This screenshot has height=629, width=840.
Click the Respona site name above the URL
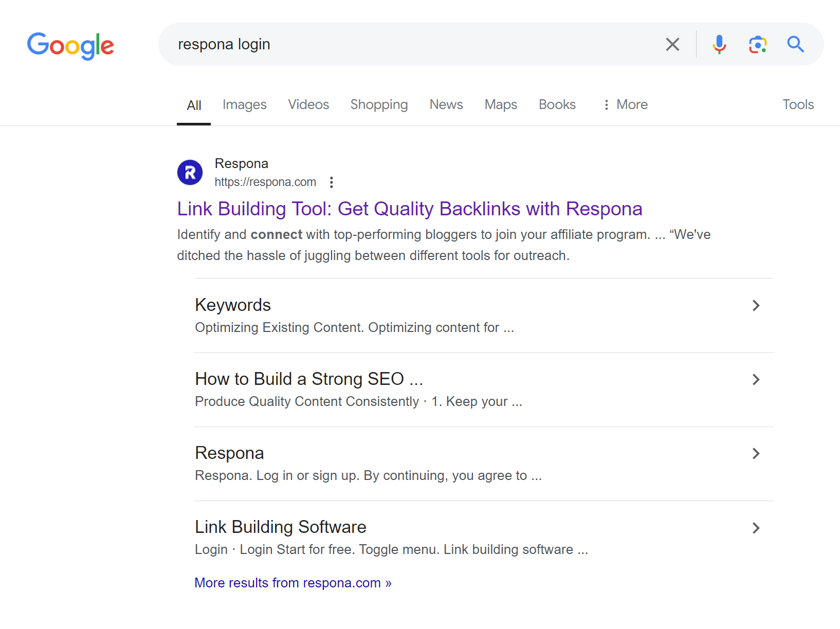pos(242,163)
